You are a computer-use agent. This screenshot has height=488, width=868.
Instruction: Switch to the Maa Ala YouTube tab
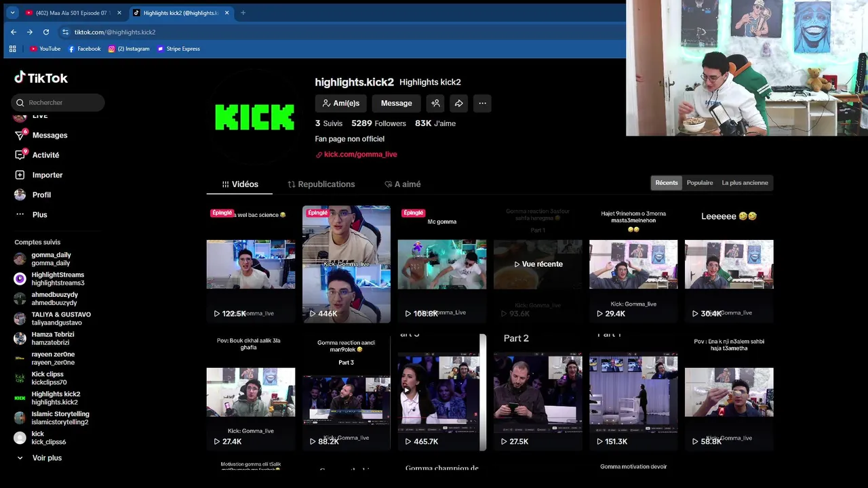pyautogui.click(x=73, y=13)
